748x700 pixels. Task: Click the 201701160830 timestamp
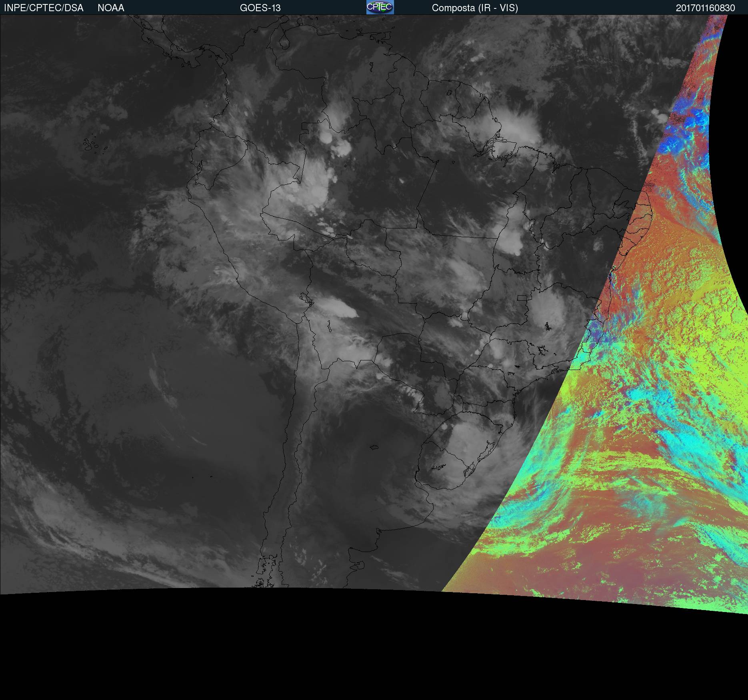(706, 8)
